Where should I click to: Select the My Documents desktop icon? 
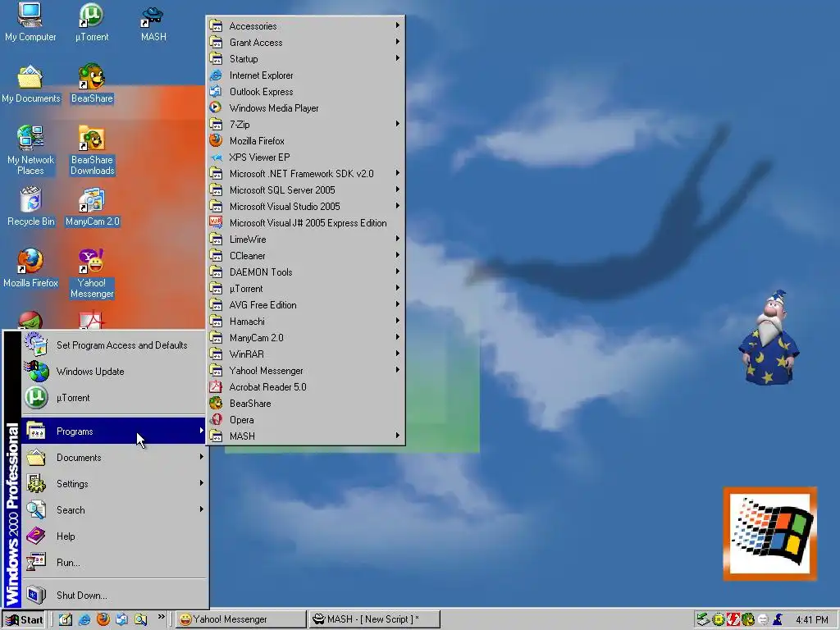click(30, 84)
